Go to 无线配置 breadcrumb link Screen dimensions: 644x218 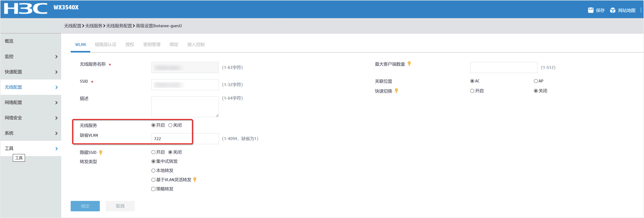tap(73, 26)
